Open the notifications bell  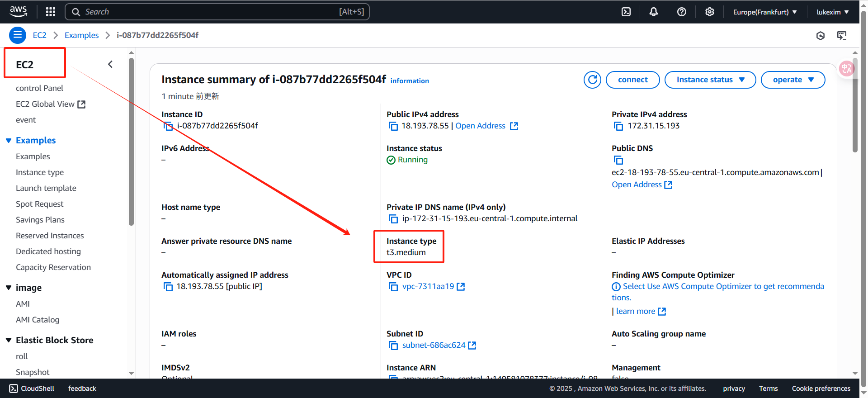coord(654,12)
